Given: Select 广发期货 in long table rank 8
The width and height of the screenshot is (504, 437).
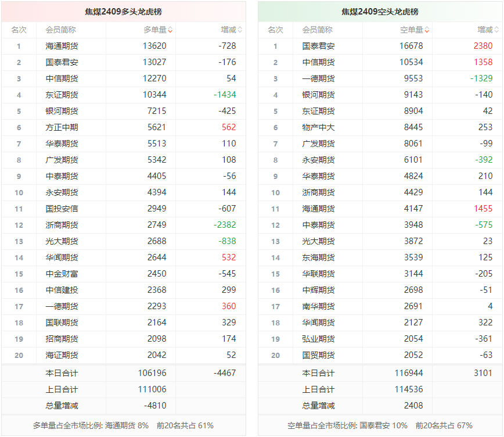Looking at the screenshot, I should click(62, 160).
